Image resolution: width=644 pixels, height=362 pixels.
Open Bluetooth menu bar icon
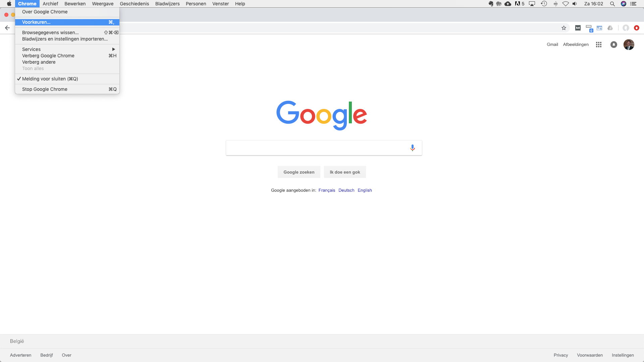click(555, 4)
